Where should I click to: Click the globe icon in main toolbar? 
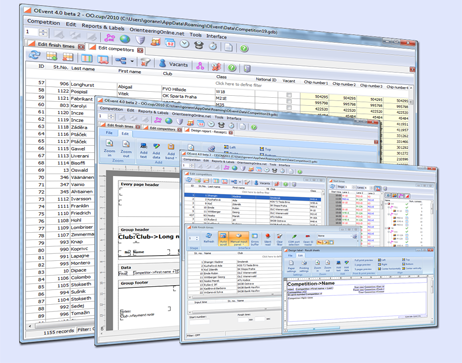pyautogui.click(x=125, y=39)
